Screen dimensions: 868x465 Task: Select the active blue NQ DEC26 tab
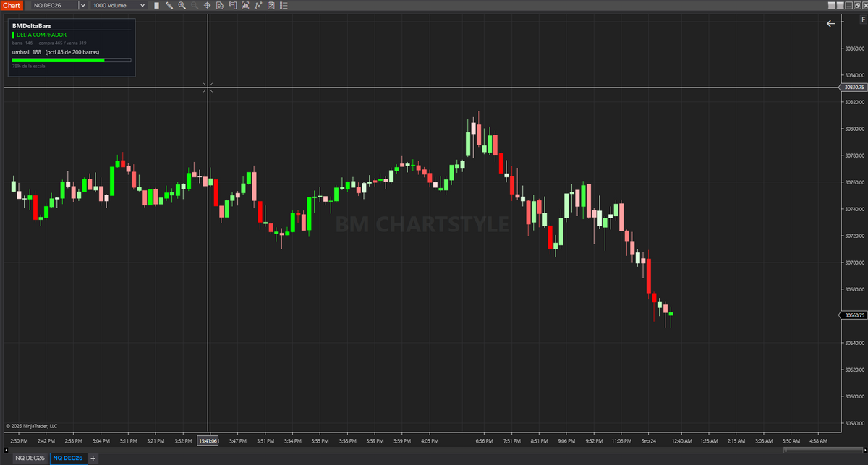pos(68,458)
